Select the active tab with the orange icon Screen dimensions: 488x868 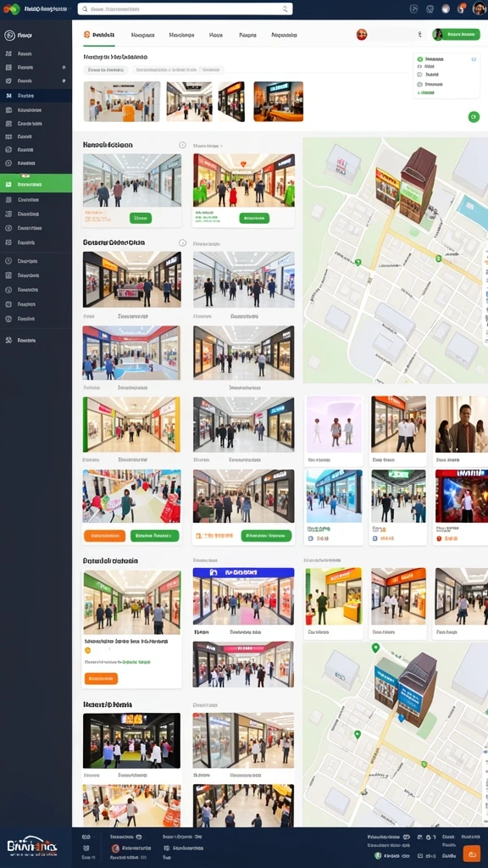[x=100, y=35]
